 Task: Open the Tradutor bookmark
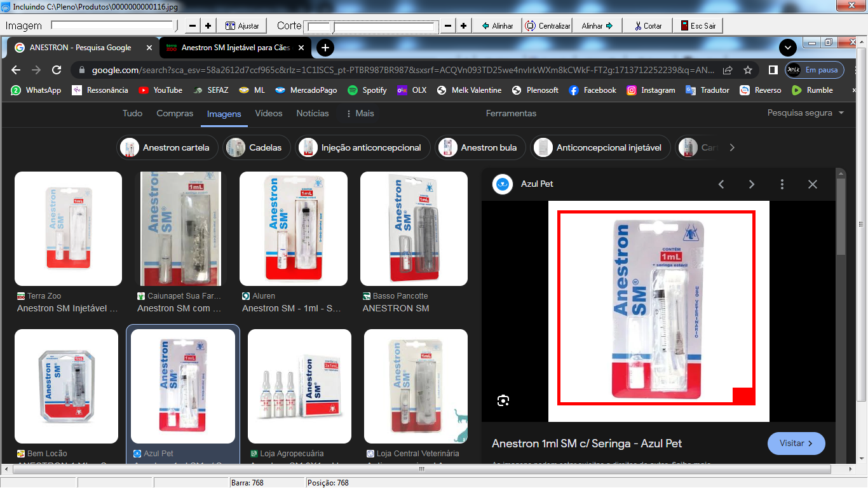click(x=708, y=90)
